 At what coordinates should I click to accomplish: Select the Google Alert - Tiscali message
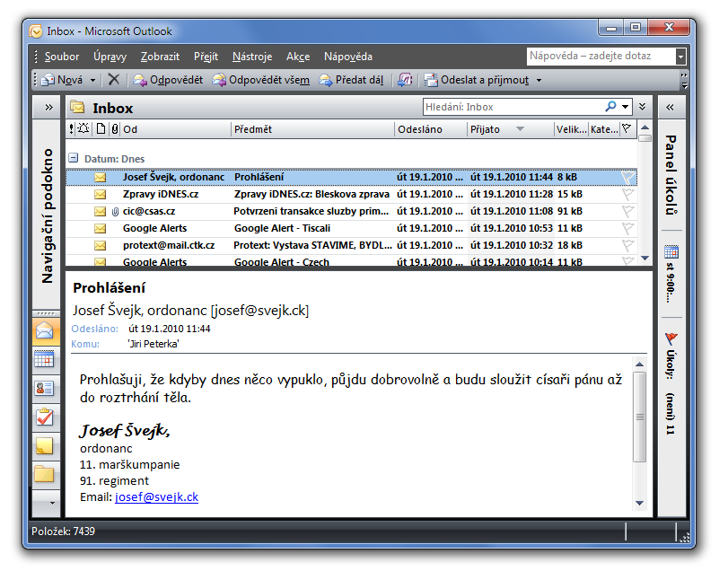351,228
